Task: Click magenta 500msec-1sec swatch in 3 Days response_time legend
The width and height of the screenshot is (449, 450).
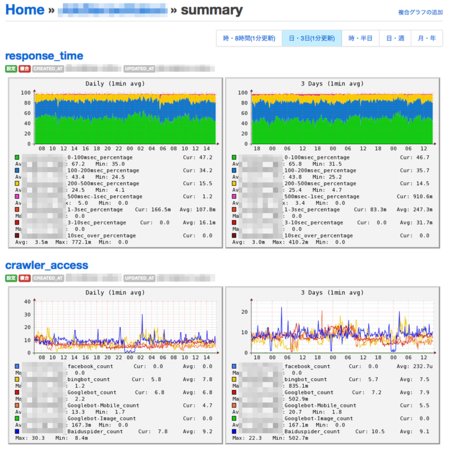Action: pos(234,196)
